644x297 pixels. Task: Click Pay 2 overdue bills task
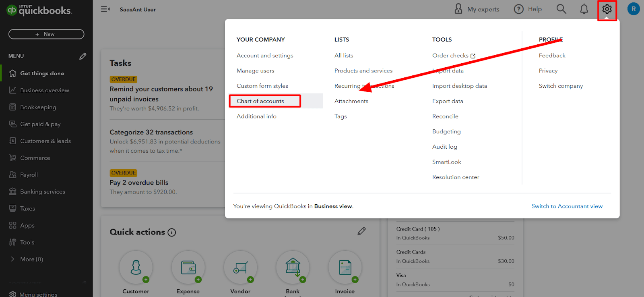coord(139,183)
